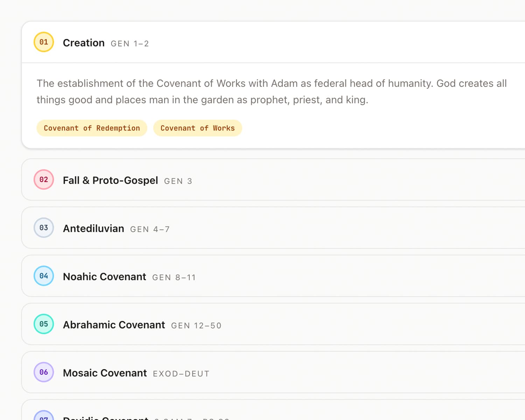Open the Mosaic Covenant timeline item
This screenshot has height=420, width=525.
coord(105,373)
